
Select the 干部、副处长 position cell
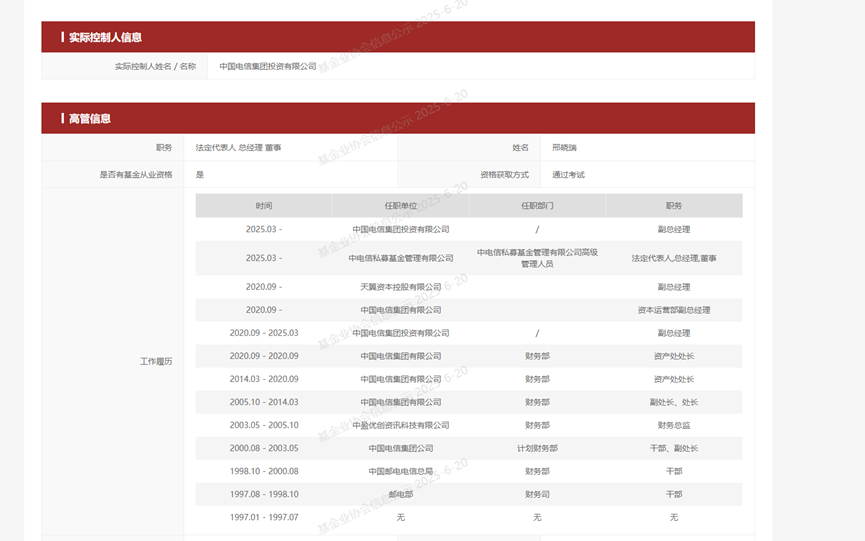(x=674, y=448)
